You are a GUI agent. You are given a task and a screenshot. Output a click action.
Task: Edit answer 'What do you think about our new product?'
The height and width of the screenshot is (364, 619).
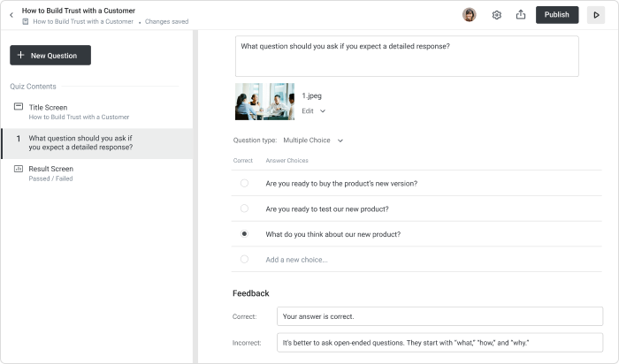(332, 234)
